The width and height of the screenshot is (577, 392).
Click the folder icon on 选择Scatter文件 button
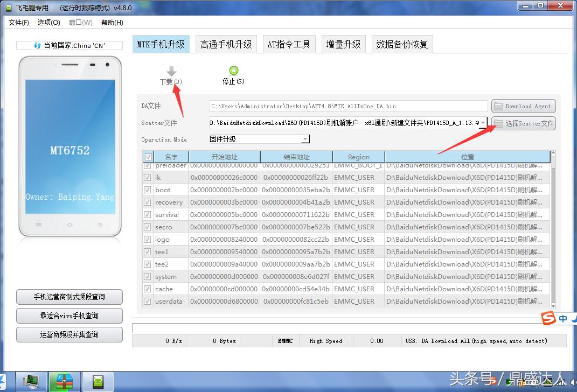[499, 123]
